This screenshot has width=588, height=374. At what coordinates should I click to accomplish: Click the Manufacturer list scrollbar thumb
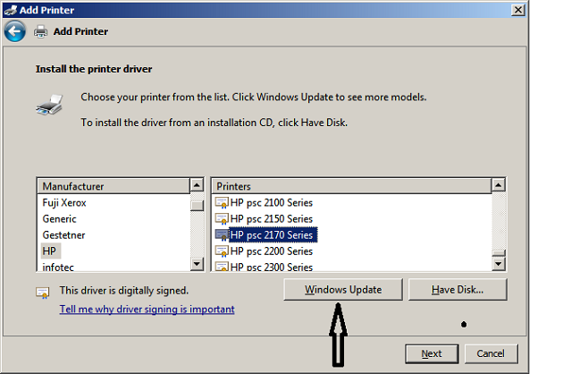[197, 206]
